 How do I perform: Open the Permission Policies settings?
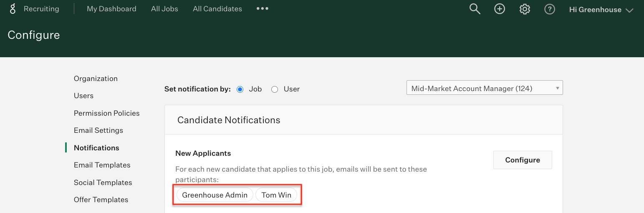[107, 113]
